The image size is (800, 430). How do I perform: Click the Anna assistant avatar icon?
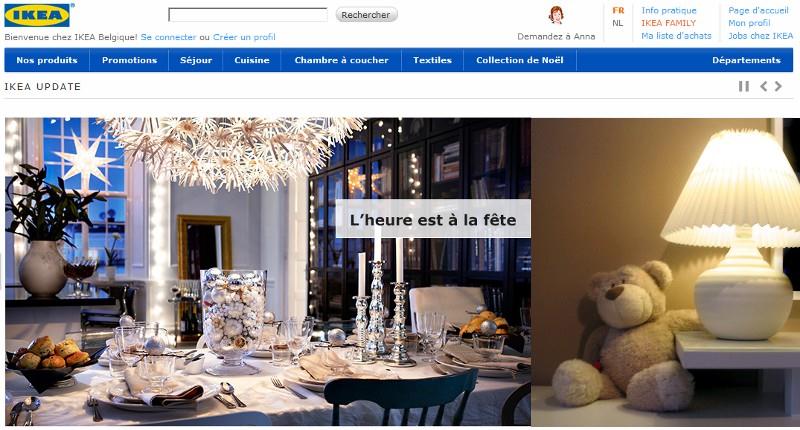click(556, 15)
